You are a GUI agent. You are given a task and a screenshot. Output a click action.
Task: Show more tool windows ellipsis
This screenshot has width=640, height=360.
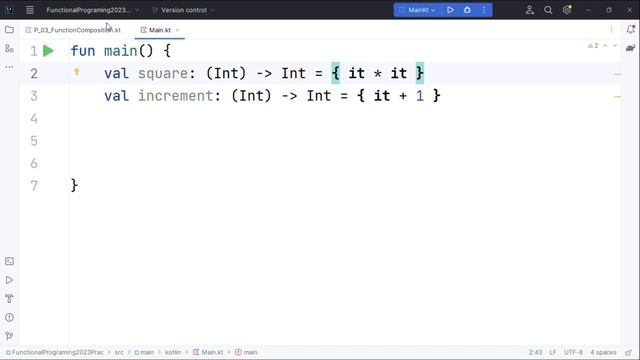point(9,67)
